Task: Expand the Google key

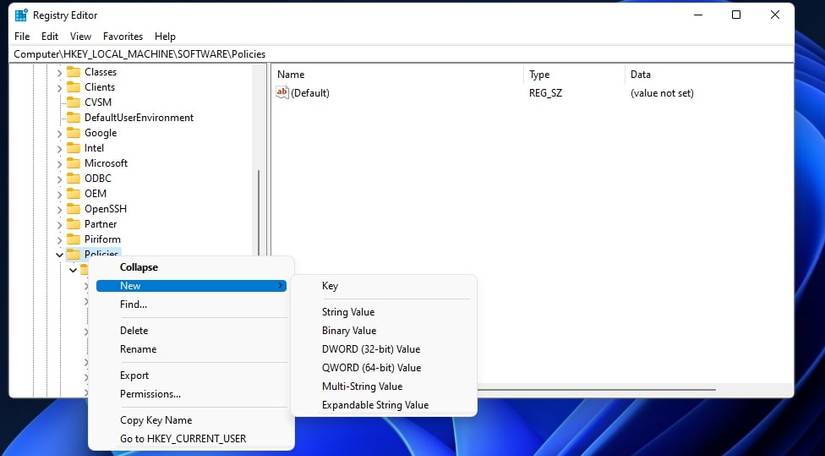Action: pos(59,134)
